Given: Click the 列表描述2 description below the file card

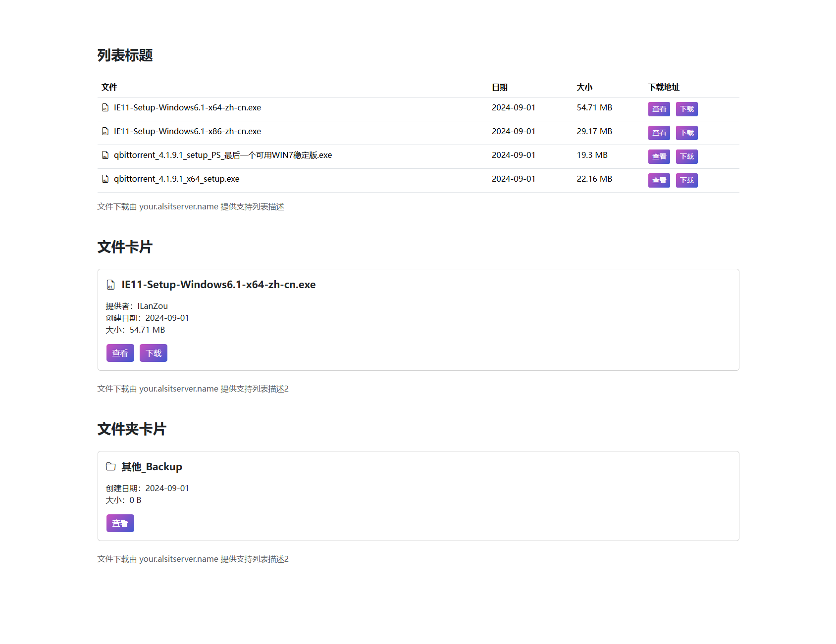Looking at the screenshot, I should (193, 389).
